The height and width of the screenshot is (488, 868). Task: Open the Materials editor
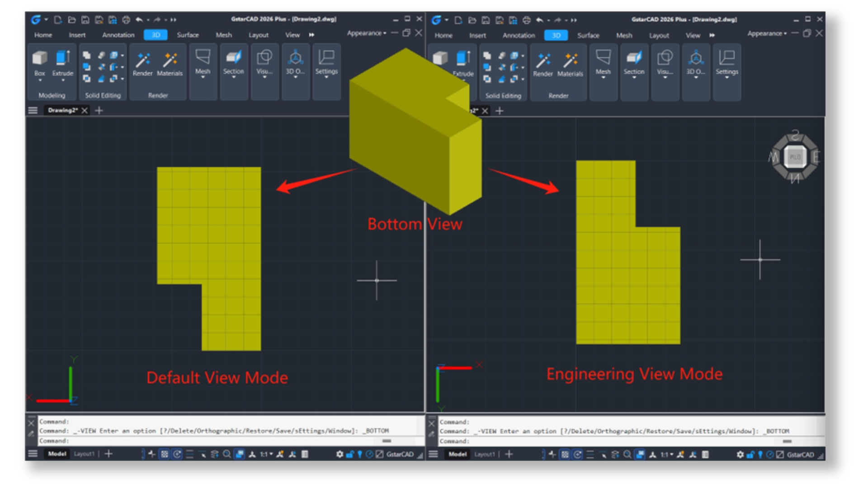[x=170, y=60]
